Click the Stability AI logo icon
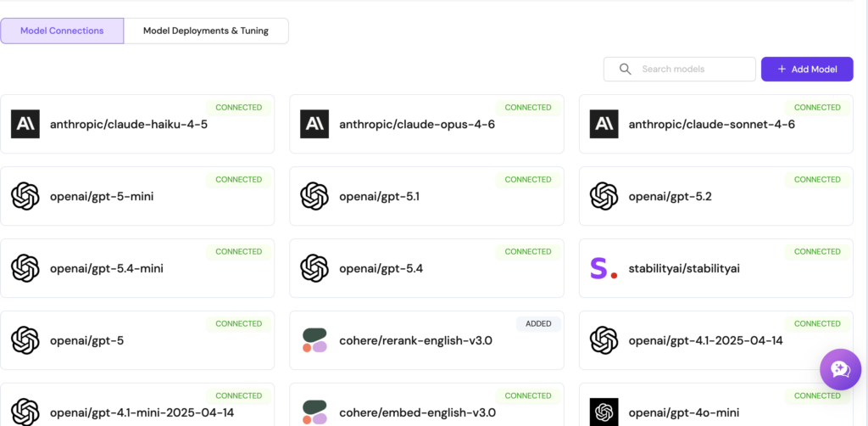The height and width of the screenshot is (426, 868). (x=604, y=268)
